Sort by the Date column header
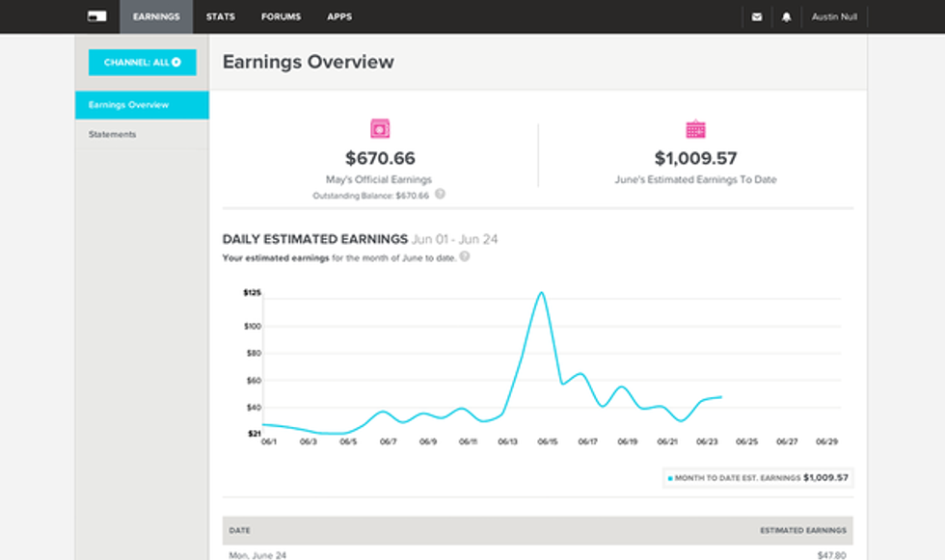Viewport: 945px width, 560px height. click(239, 530)
